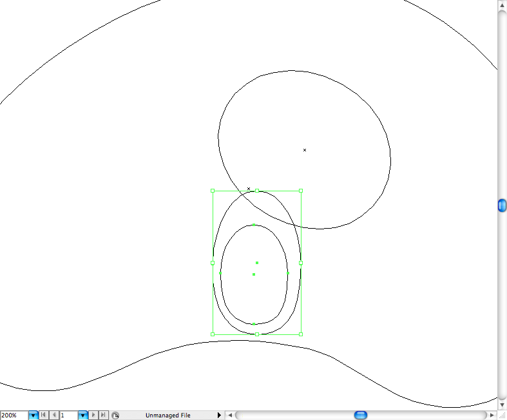
Task: Click top anchor point of inner oval
Action: (x=254, y=225)
